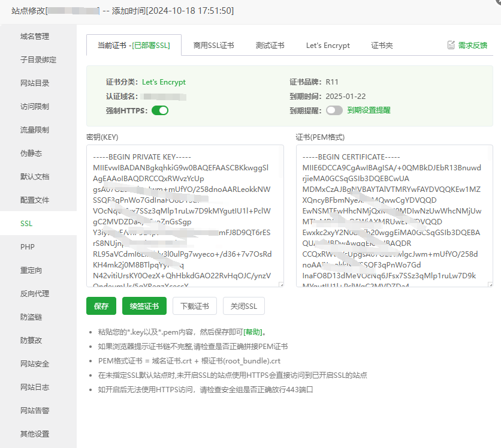Click the 关闭SSL button
501x448 pixels.
click(x=244, y=306)
